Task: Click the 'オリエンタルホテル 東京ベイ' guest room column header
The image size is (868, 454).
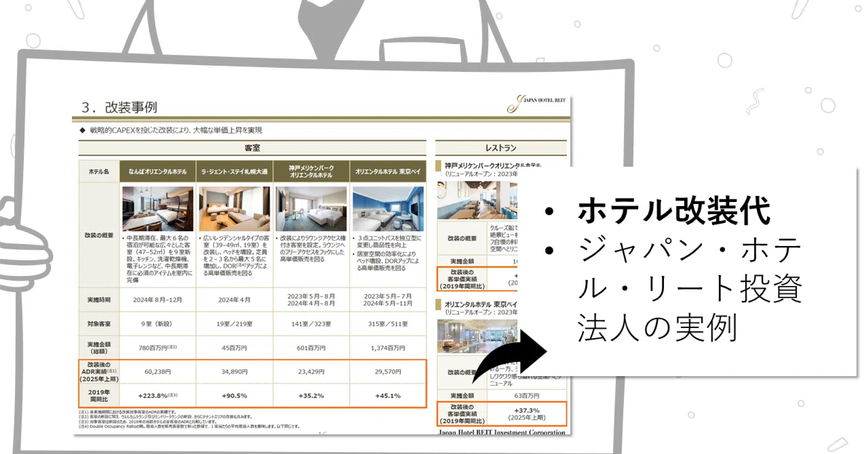Action: tap(387, 171)
